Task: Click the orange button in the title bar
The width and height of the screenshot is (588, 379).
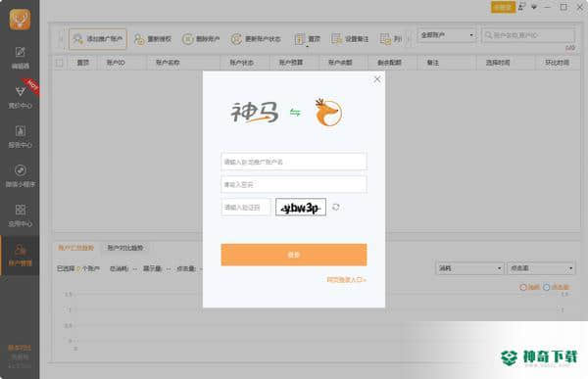Action: click(503, 7)
